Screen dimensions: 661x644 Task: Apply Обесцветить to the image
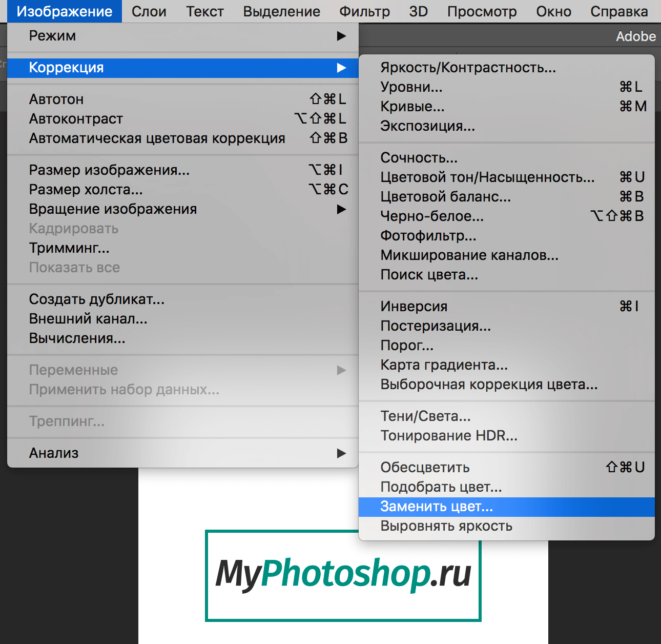424,467
